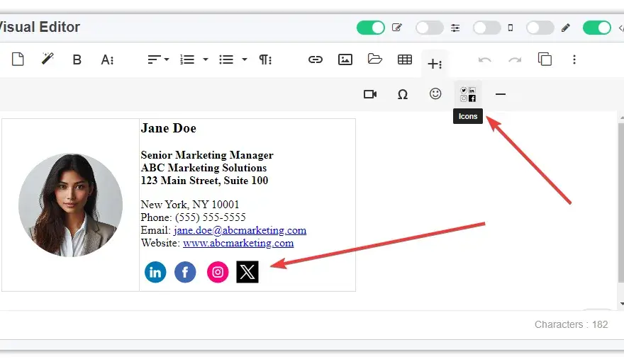This screenshot has height=364, width=624.
Task: Insert an image from the toolbar
Action: coord(345,59)
